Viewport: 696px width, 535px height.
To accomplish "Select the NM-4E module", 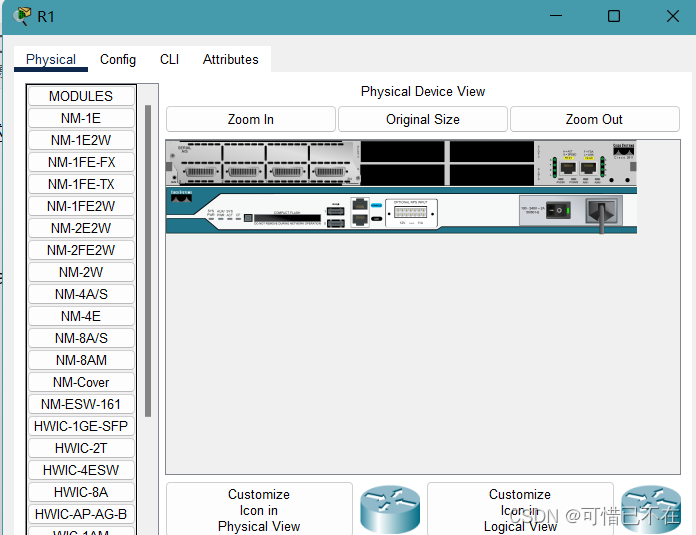I will [81, 316].
